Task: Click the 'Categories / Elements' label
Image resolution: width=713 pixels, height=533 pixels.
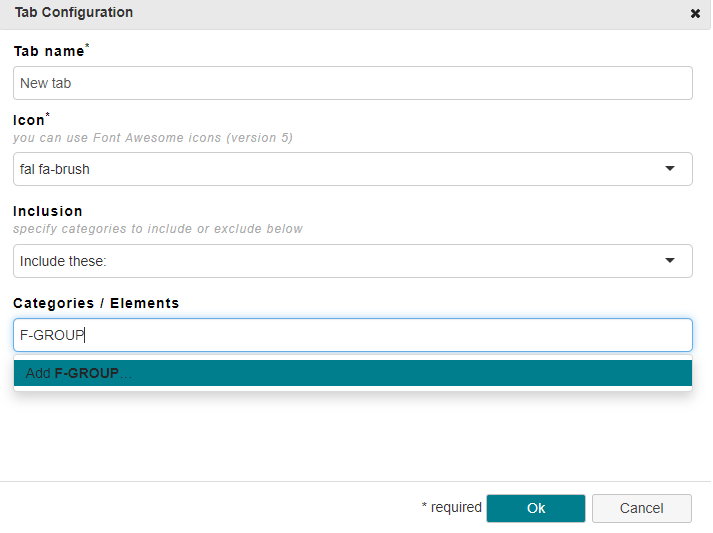Action: coord(96,303)
